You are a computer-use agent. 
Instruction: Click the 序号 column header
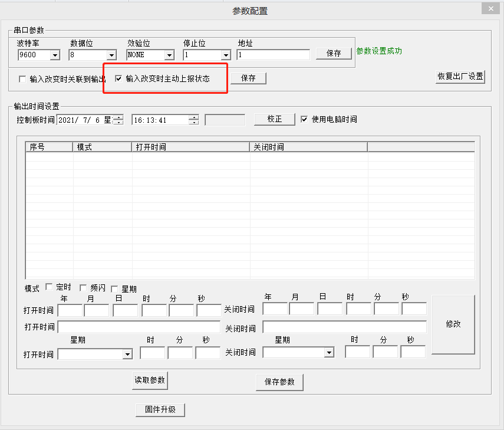[49, 147]
